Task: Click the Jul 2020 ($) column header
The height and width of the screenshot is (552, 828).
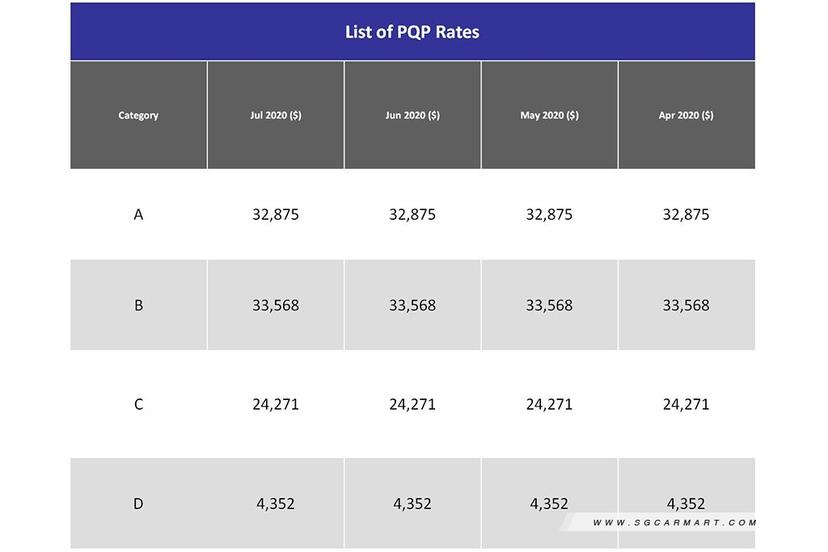Action: coord(276,115)
